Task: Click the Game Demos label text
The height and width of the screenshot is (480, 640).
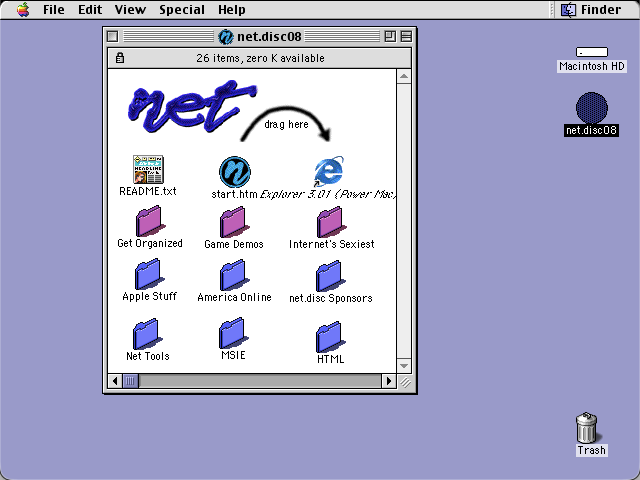Action: [234, 244]
